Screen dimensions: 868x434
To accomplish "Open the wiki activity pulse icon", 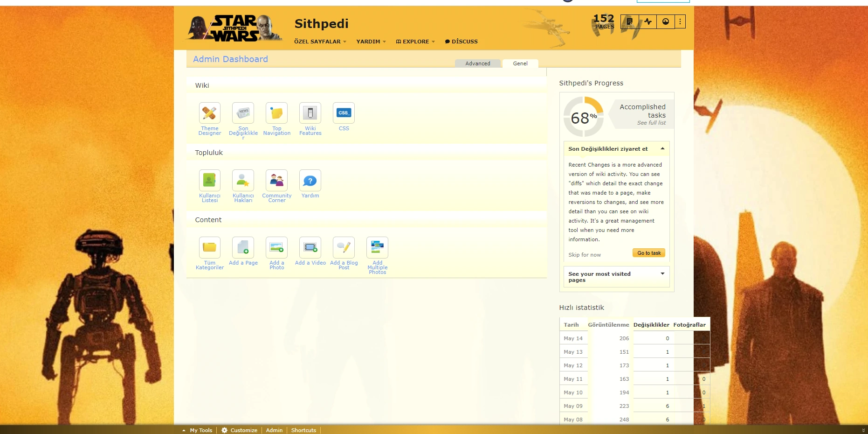I will point(648,21).
